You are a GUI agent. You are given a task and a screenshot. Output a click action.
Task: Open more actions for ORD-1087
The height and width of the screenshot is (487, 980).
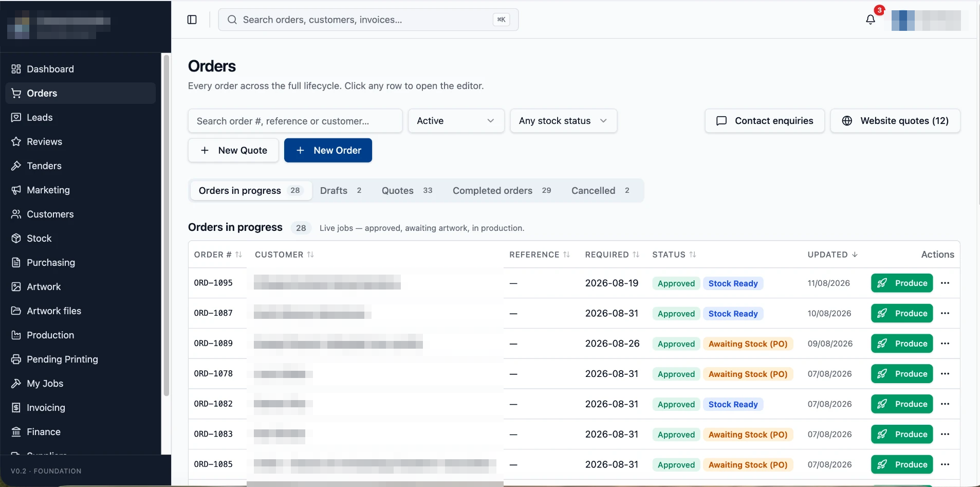point(945,313)
